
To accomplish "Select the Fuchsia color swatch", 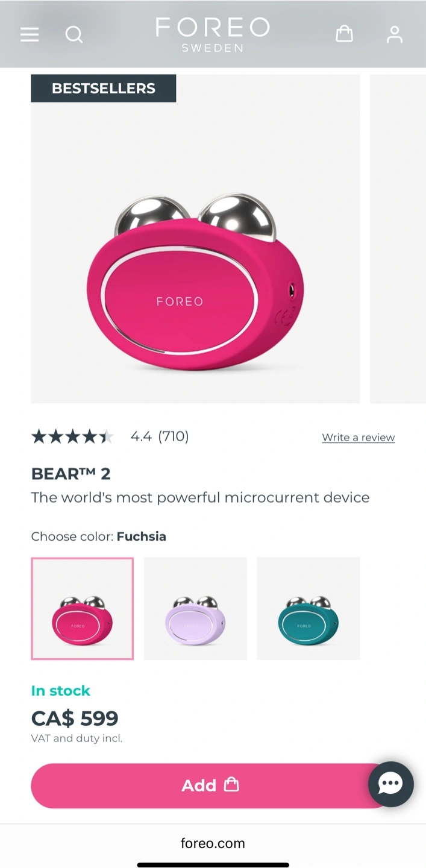I will point(82,608).
